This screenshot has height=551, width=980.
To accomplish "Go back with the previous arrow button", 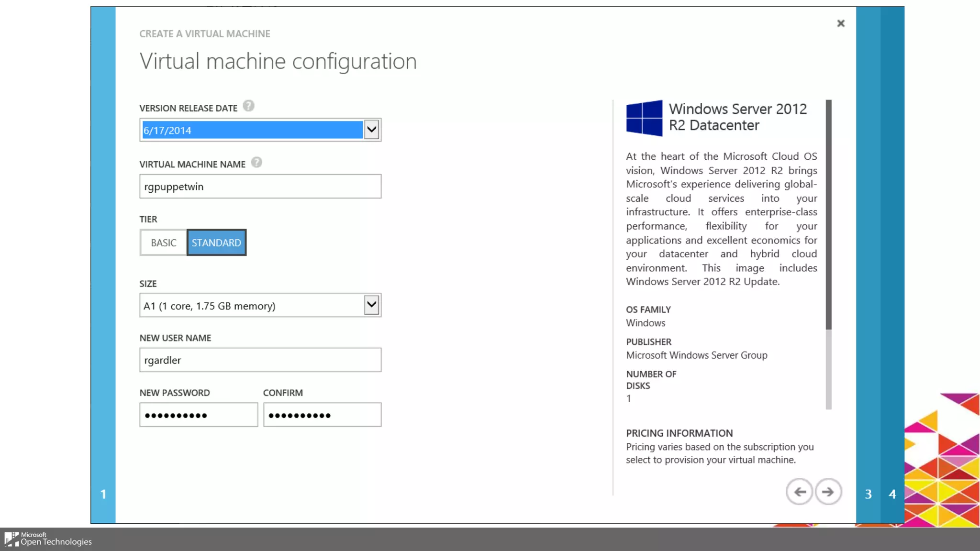I will click(799, 492).
